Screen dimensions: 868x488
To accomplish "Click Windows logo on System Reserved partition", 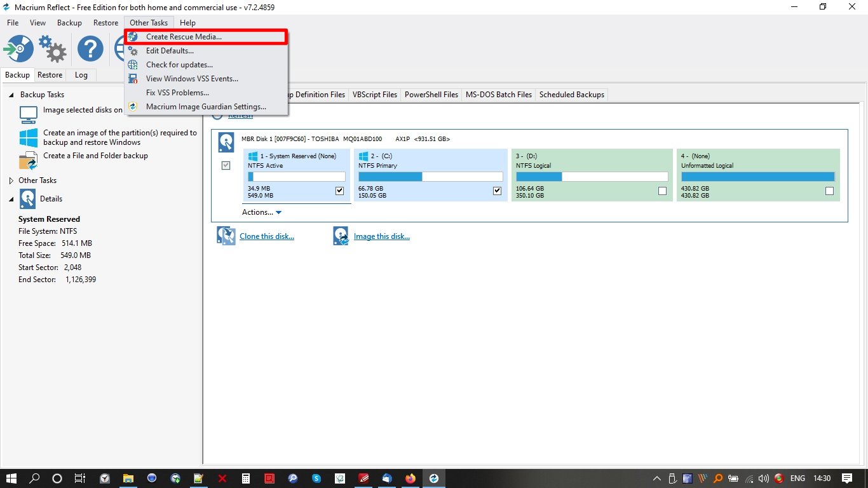I will pos(252,156).
